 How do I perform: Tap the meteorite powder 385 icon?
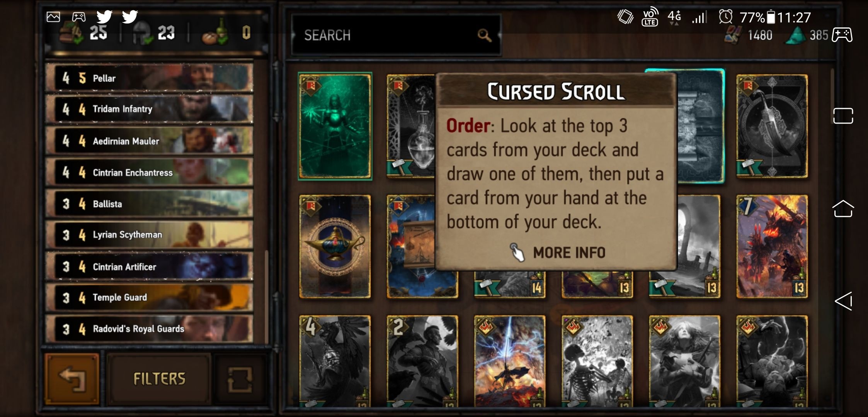(x=795, y=36)
